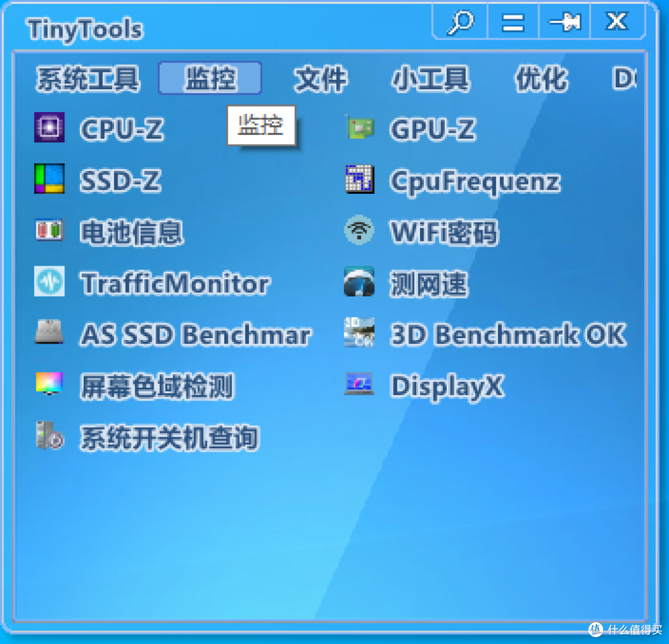Screen dimensions: 669x644
Task: Switch to the 优化 tab
Action: tap(542, 79)
